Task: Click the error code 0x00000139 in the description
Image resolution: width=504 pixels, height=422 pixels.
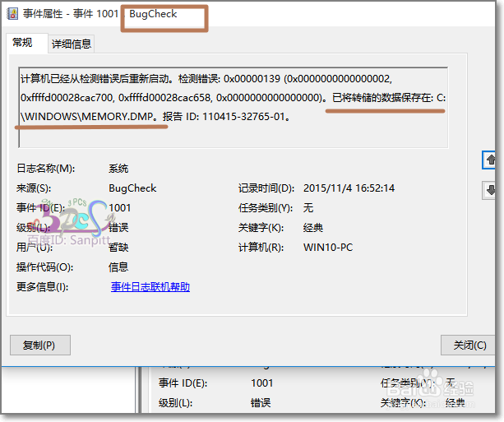Action: point(249,79)
